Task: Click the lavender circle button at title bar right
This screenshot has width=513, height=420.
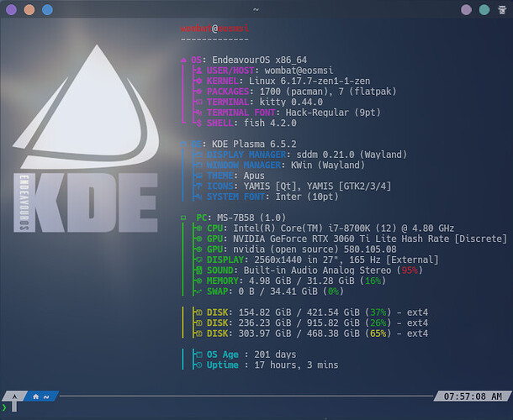Action: (x=466, y=10)
